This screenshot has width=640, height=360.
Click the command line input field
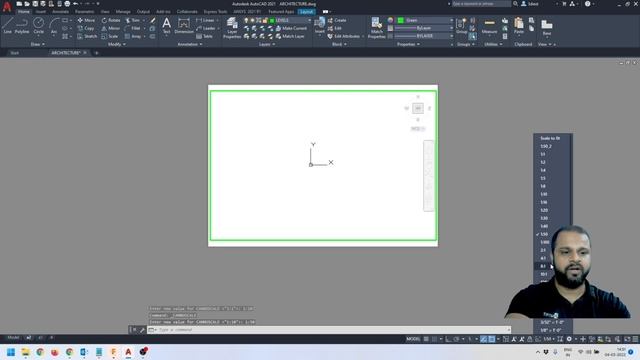pyautogui.click(x=329, y=330)
